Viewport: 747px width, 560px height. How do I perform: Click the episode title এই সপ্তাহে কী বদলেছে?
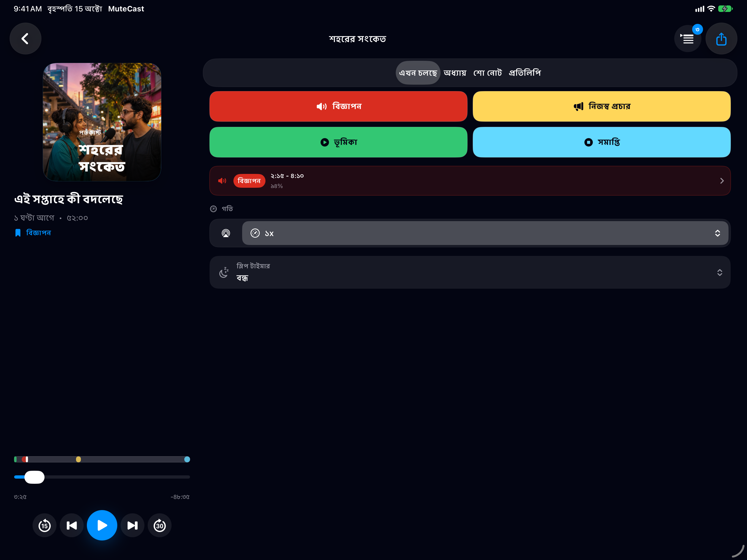pos(69,199)
